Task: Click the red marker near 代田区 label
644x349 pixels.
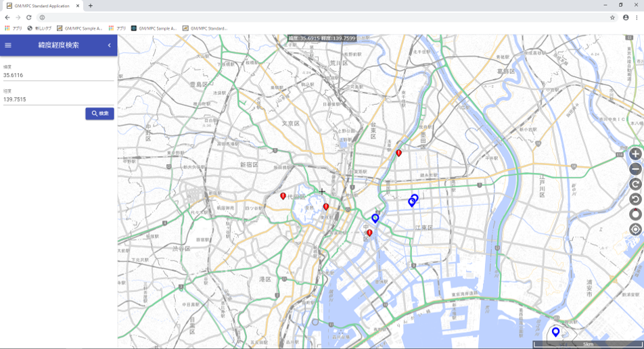Action: point(283,196)
